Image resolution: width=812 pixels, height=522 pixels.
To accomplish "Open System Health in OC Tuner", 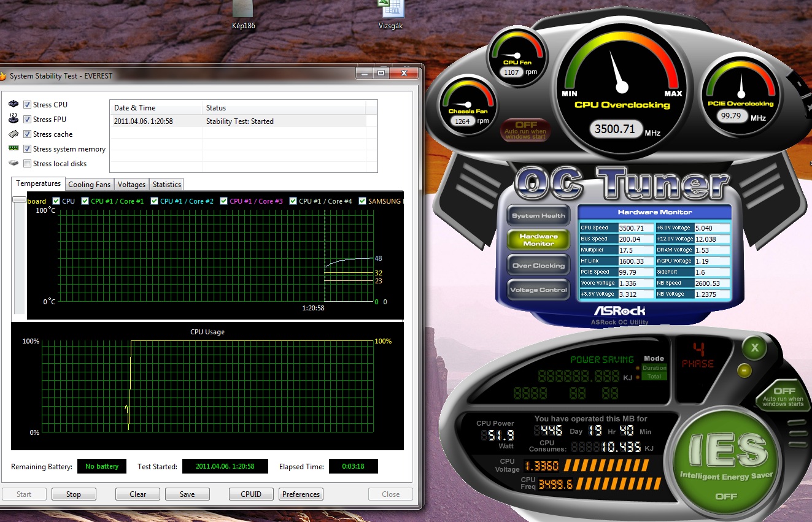I will [538, 216].
